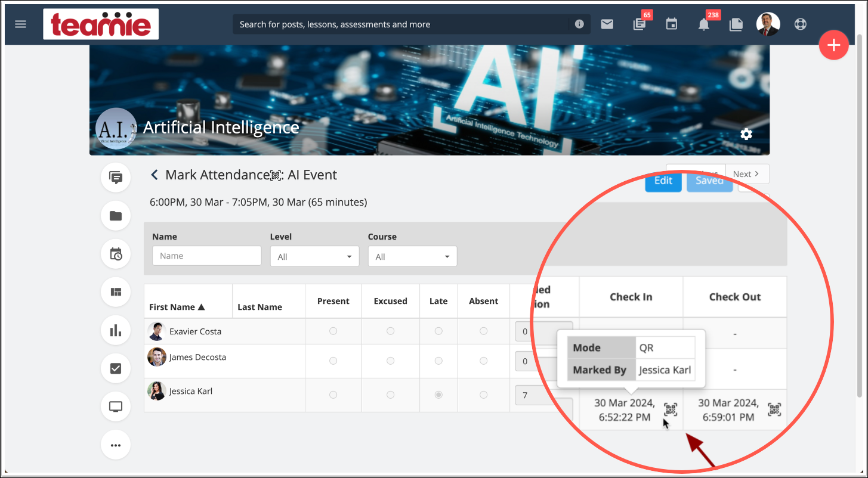Click the name James Decosta
This screenshot has height=478, width=868.
pos(197,357)
